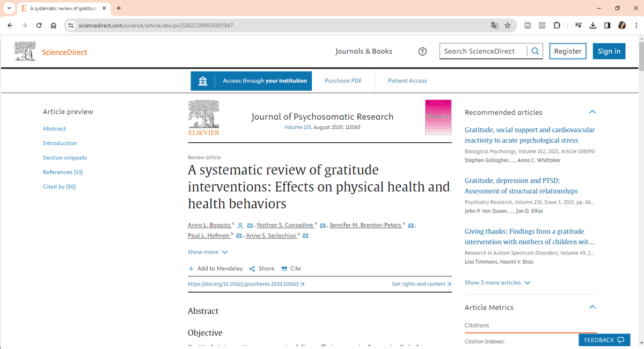
Task: Open author Nathan S. Consedine details
Action: [x=284, y=225]
